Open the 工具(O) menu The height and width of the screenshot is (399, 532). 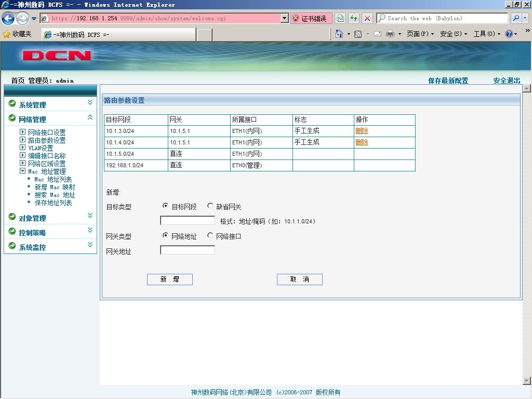point(487,34)
